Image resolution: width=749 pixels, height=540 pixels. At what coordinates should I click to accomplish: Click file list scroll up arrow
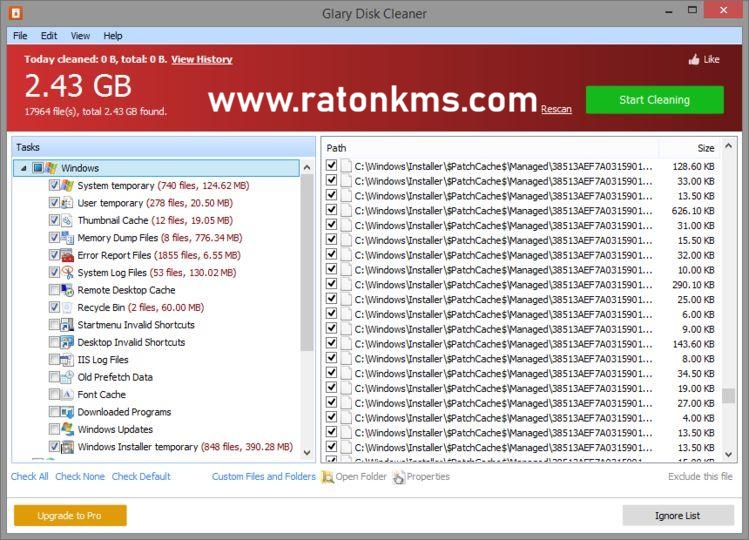(x=728, y=146)
